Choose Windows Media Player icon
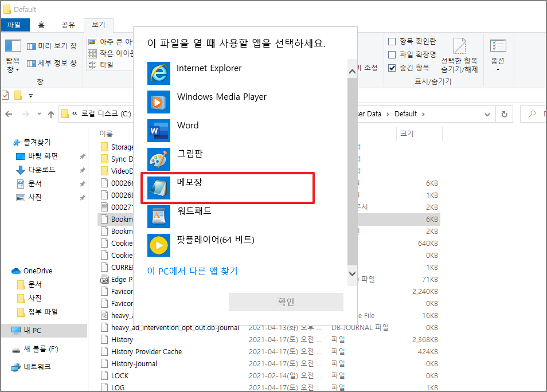This screenshot has height=392, width=547. (159, 102)
